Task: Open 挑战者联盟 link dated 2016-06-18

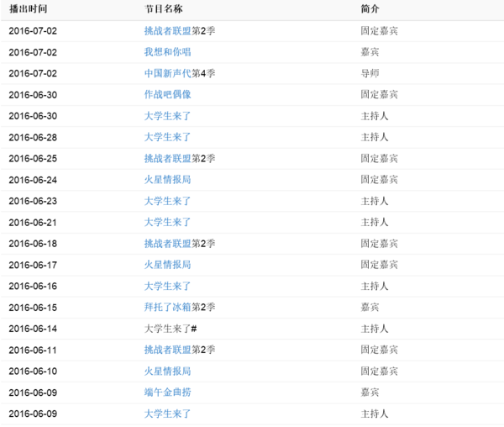Action: coord(167,244)
